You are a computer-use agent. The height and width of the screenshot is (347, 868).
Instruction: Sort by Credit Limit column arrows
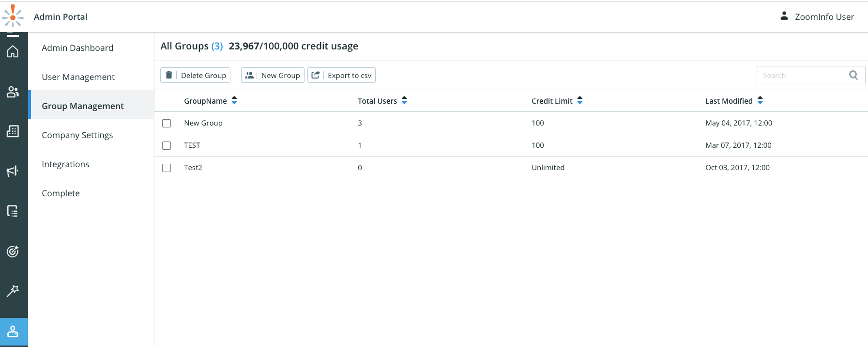tap(580, 100)
